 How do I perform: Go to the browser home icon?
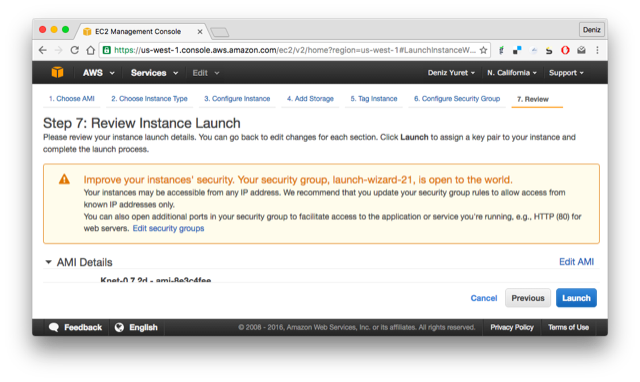pyautogui.click(x=91, y=50)
